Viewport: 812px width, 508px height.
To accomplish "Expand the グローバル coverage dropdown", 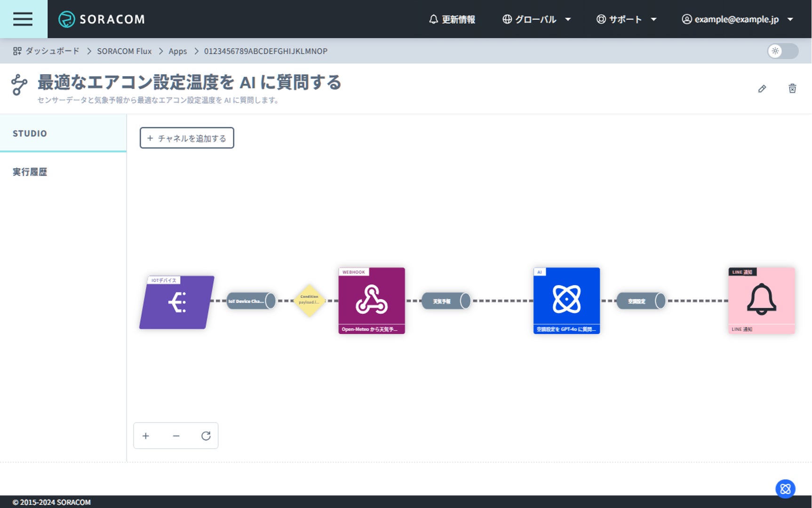I will point(536,19).
